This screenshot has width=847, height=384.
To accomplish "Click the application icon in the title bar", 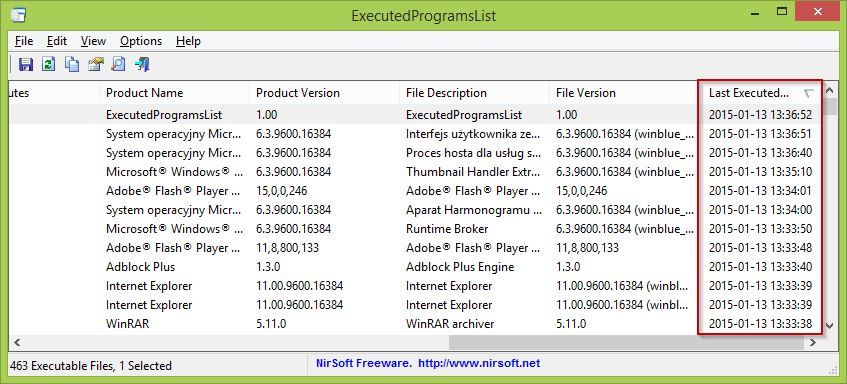I will (x=18, y=15).
